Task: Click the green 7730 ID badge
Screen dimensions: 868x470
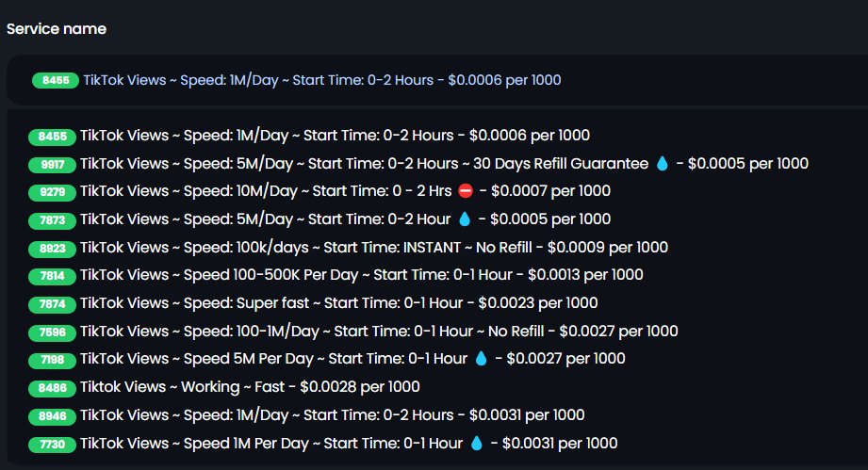Action: (52, 444)
